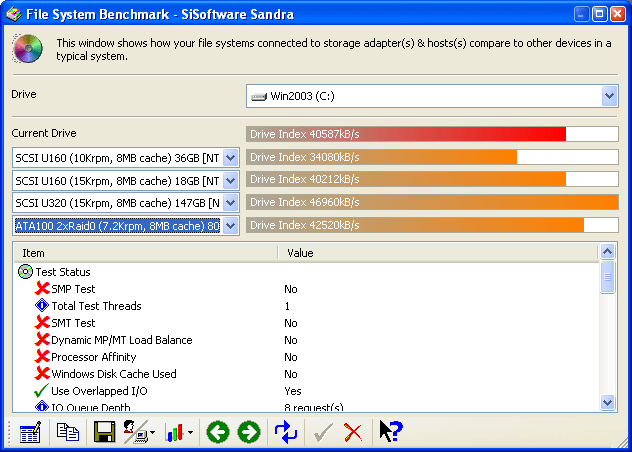632x452 pixels.
Task: Click the red X Cancel icon
Action: pyautogui.click(x=352, y=432)
